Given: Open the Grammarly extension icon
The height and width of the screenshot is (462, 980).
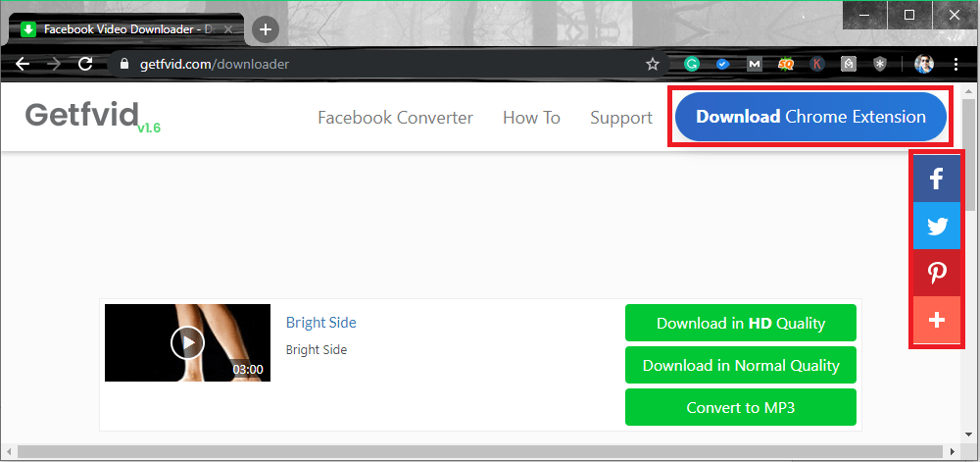Looking at the screenshot, I should (691, 64).
